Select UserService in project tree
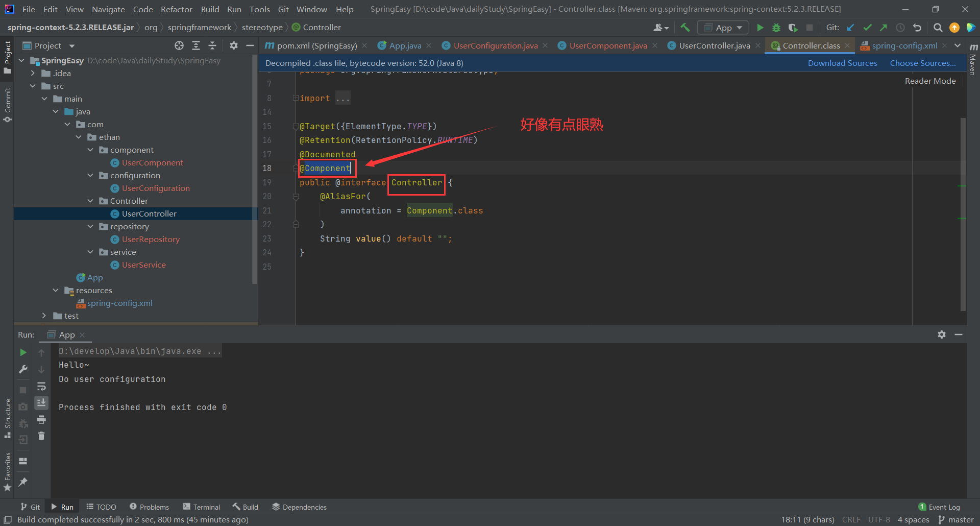This screenshot has height=526, width=980. [143, 265]
